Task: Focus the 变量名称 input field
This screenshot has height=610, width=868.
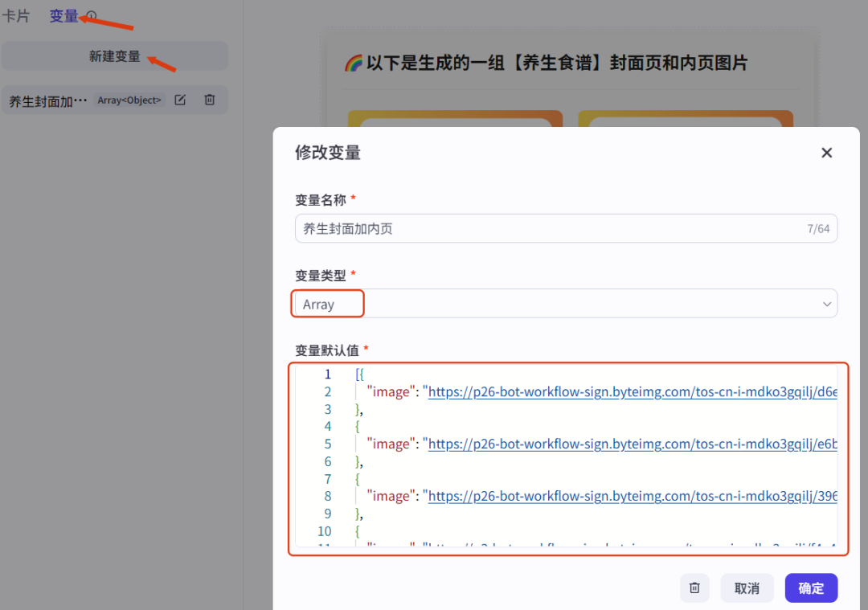Action: click(566, 228)
